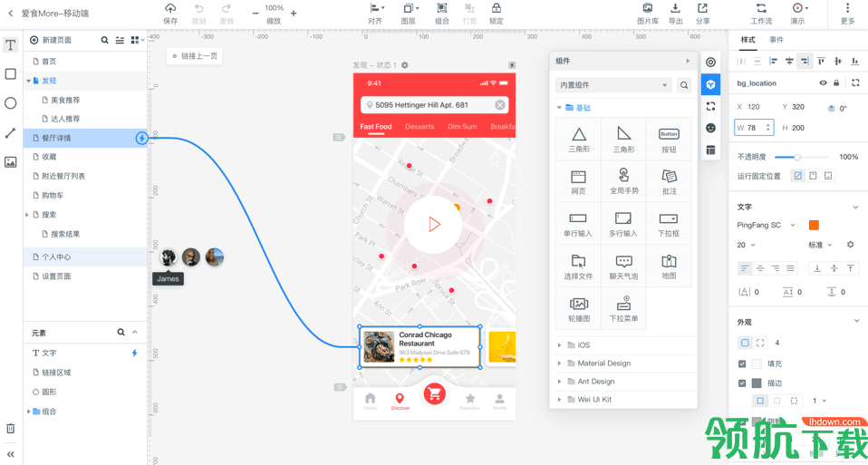Toggle the Fill checkbox in Appearance
Image resolution: width=868 pixels, height=465 pixels.
tap(742, 364)
